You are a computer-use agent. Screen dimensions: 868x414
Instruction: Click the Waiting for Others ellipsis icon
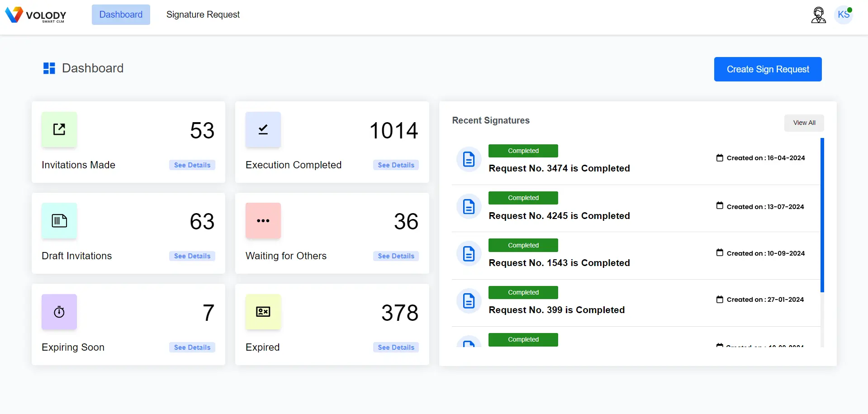click(263, 221)
